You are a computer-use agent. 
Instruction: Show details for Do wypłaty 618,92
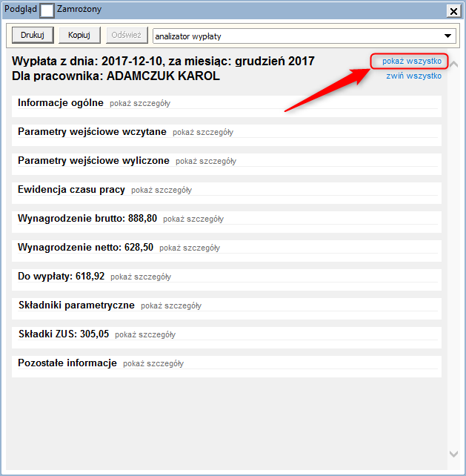click(x=141, y=277)
